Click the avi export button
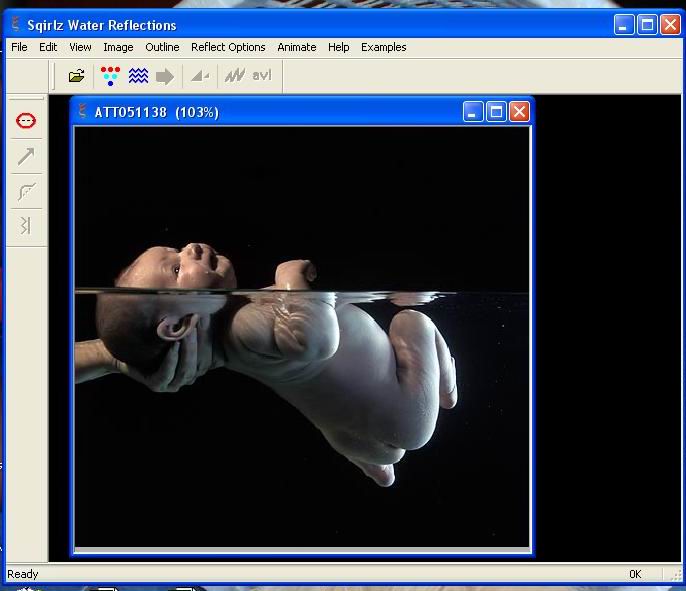The height and width of the screenshot is (591, 686). click(262, 75)
